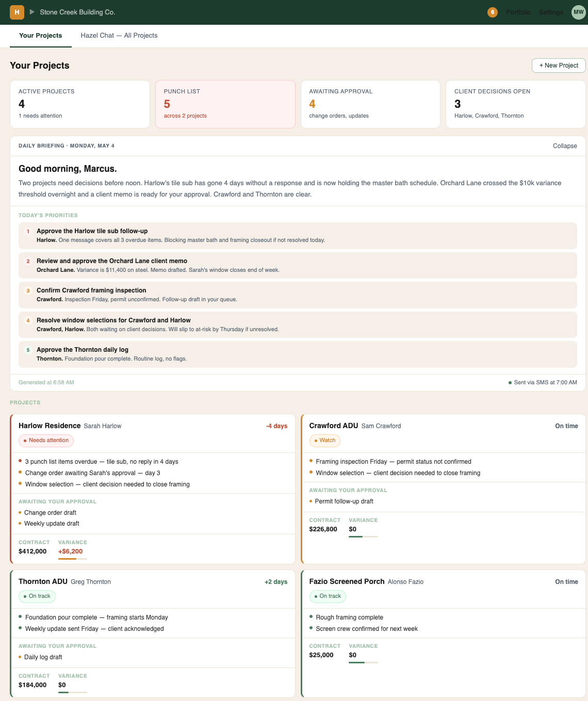The height and width of the screenshot is (701, 588).
Task: Open the Fazio Screened Porch project title
Action: click(x=347, y=581)
